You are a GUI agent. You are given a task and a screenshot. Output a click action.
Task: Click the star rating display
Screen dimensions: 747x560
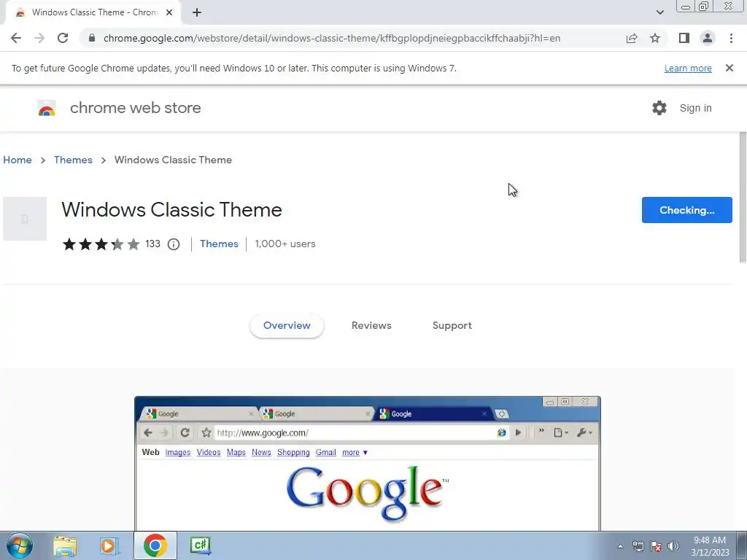pyautogui.click(x=101, y=244)
